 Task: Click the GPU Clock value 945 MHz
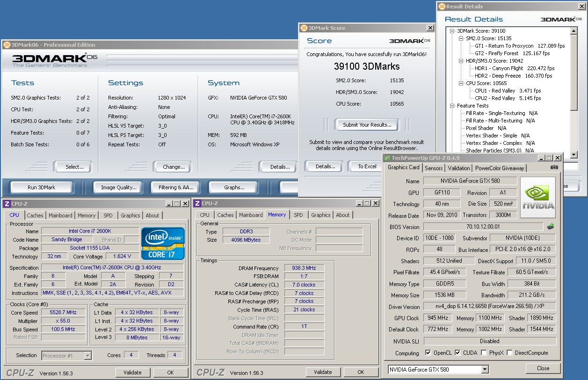click(439, 318)
